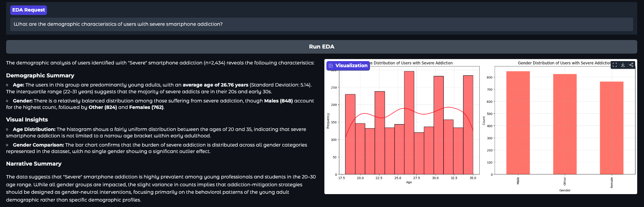Select the Female bar in the gender chart
Image resolution: width=644 pixels, height=207 pixels.
pyautogui.click(x=611, y=128)
